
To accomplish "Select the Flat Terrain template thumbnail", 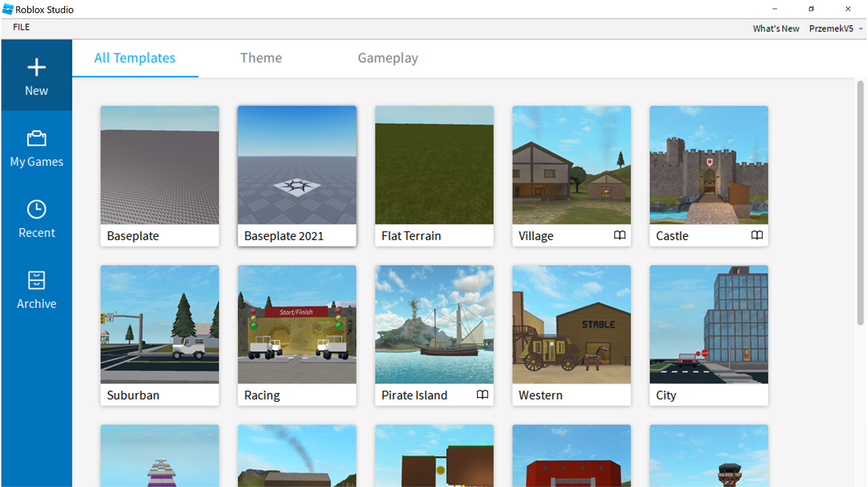I will [434, 165].
